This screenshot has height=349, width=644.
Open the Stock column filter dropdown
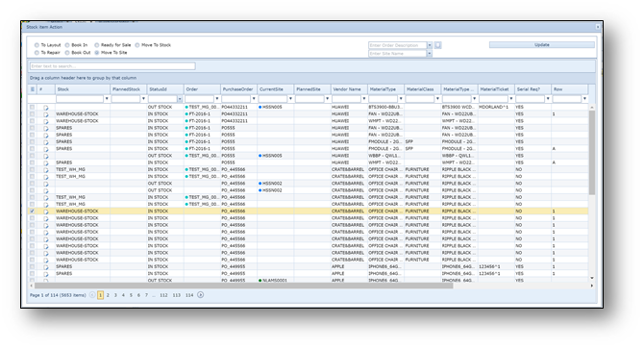coord(107,98)
